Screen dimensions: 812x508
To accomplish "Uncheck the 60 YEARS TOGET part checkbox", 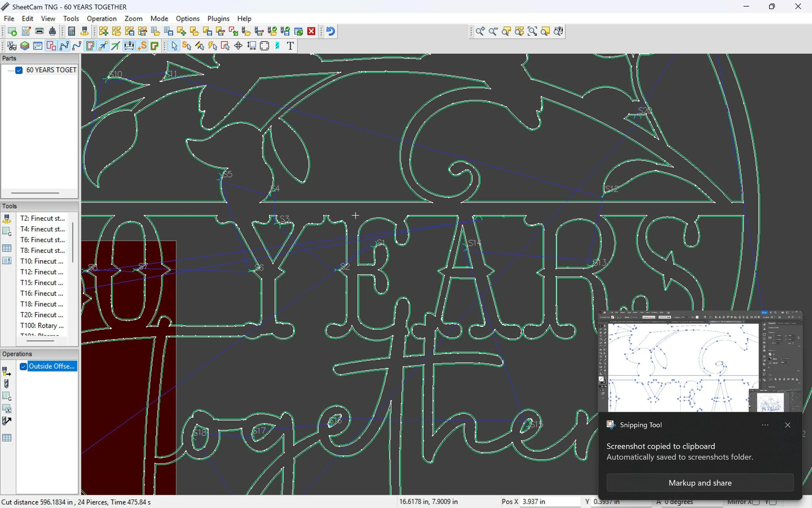I will coord(19,70).
